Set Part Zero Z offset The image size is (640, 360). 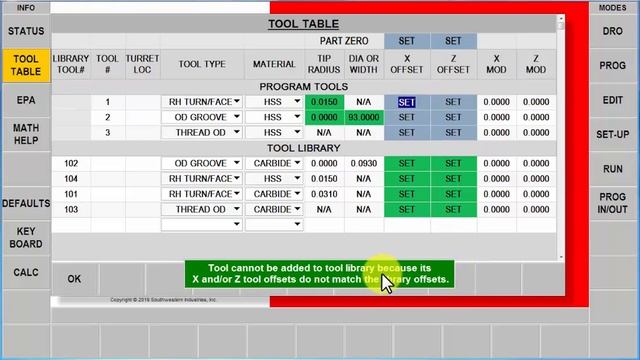point(453,41)
